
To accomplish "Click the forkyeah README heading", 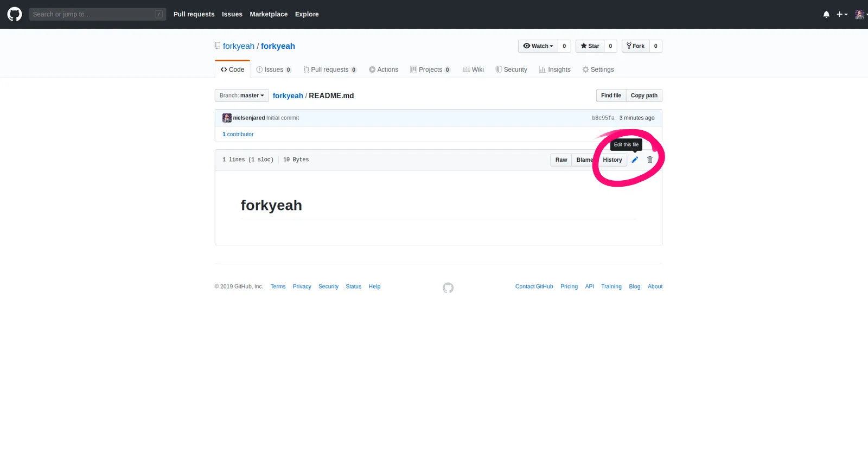I will pyautogui.click(x=271, y=205).
